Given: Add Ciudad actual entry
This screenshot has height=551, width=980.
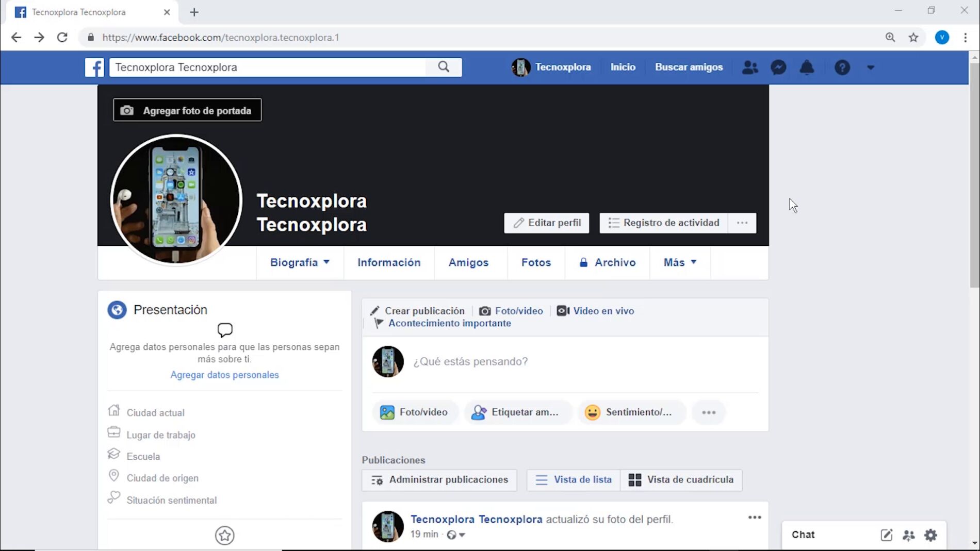Looking at the screenshot, I should [155, 412].
